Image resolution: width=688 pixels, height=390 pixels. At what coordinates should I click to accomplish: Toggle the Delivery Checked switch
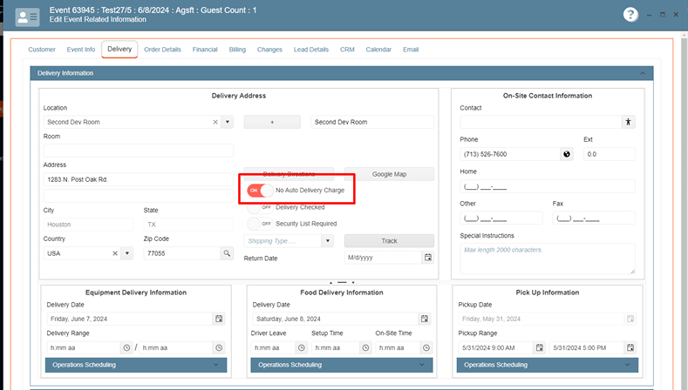coord(260,207)
